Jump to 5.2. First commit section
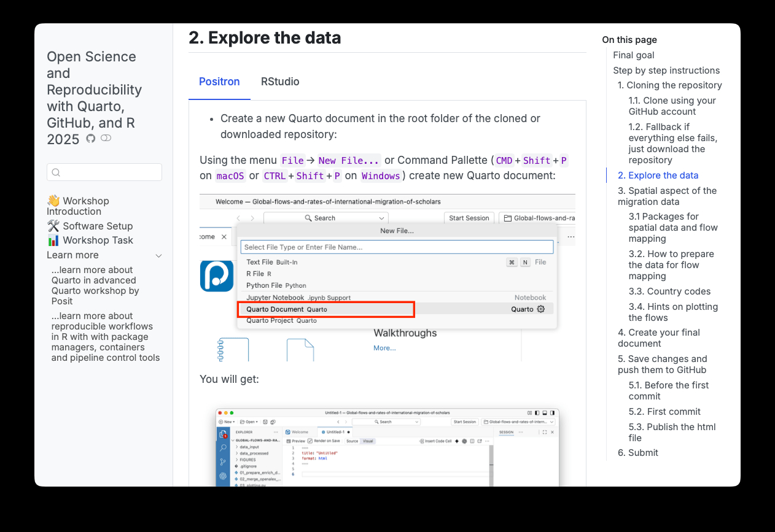The image size is (775, 532). [664, 412]
